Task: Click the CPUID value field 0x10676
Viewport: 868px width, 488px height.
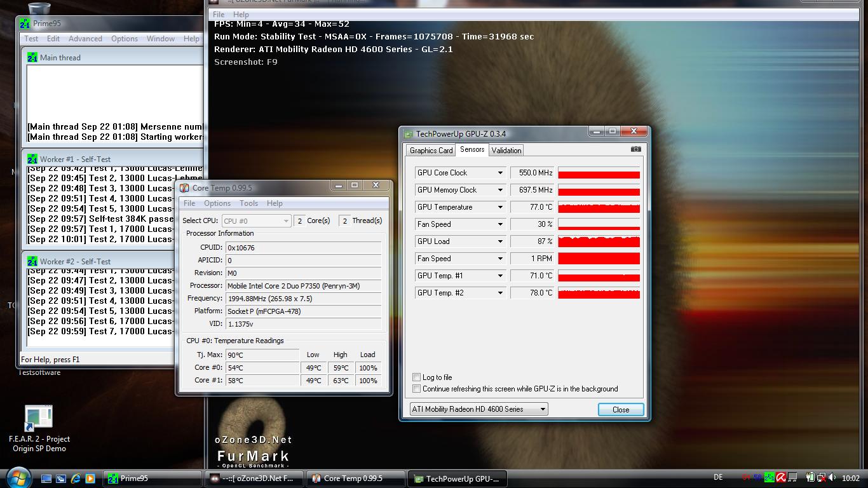Action: tap(304, 248)
